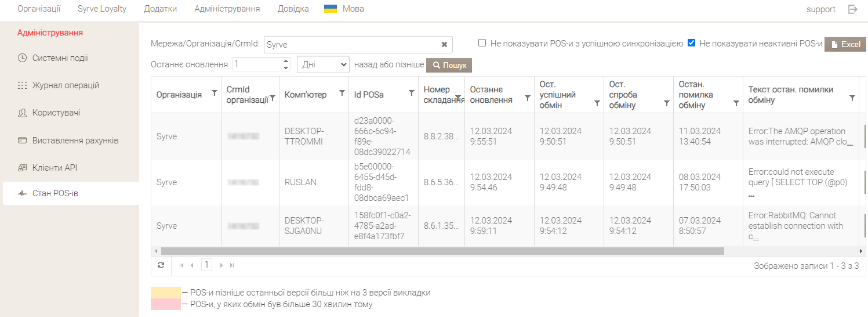Click the Ukrainian flag language icon
The image size is (868, 317).
coord(331,9)
